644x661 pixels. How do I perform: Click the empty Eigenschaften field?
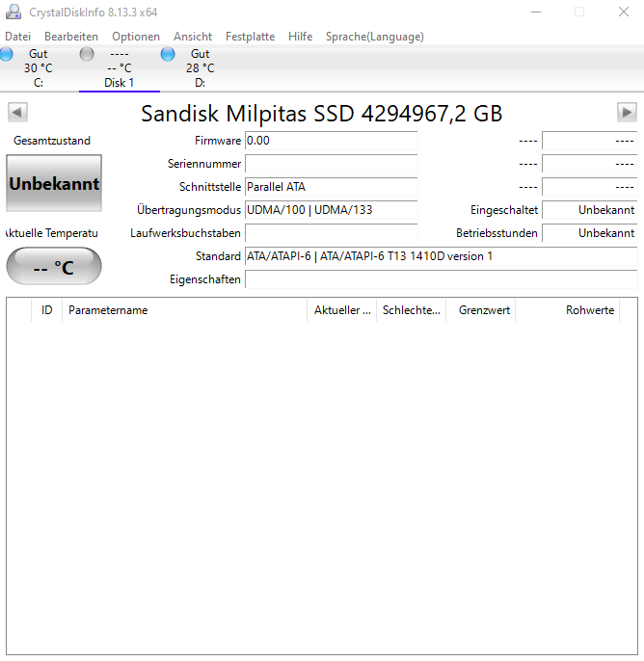click(442, 279)
